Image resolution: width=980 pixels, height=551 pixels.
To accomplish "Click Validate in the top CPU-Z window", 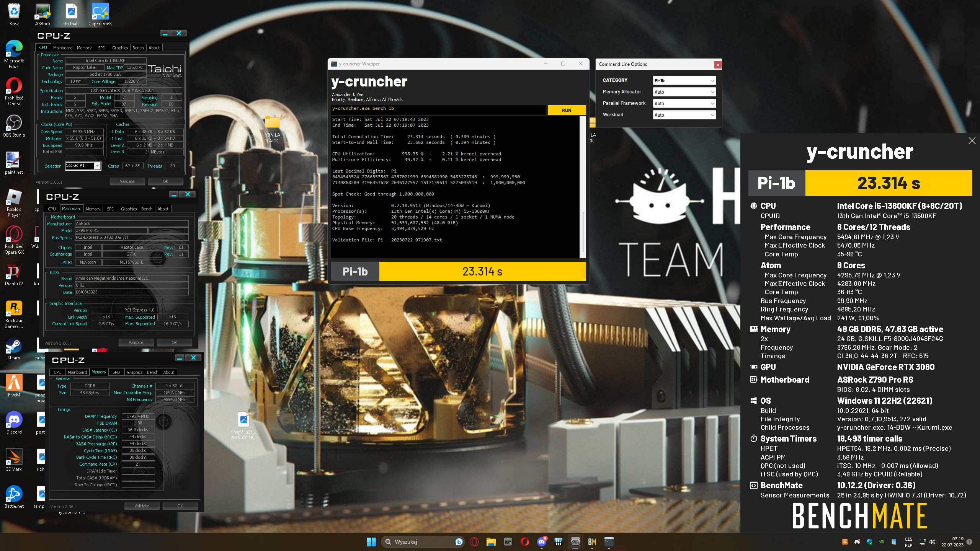I will tap(127, 181).
